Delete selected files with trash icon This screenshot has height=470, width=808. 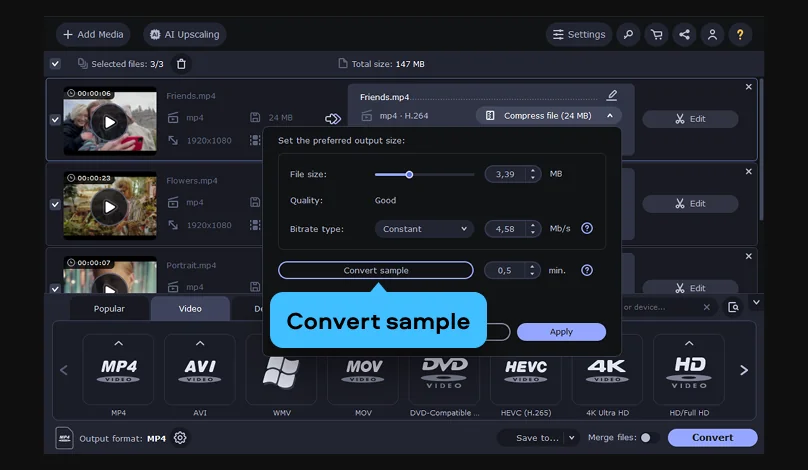[181, 64]
